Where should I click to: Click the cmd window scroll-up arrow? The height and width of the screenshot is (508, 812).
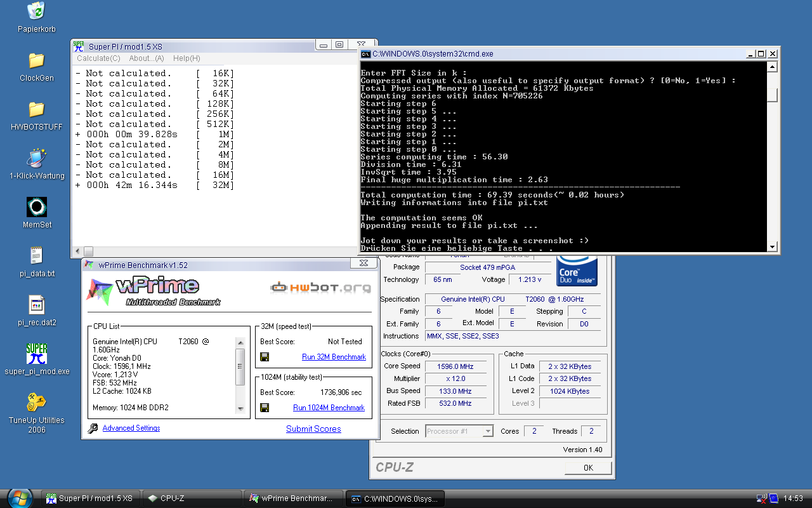(772, 66)
